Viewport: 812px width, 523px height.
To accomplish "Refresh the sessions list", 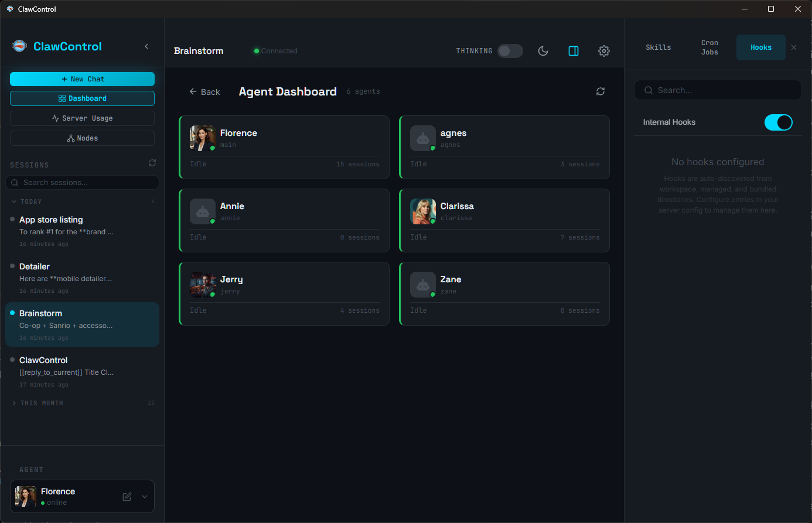I will [x=152, y=163].
